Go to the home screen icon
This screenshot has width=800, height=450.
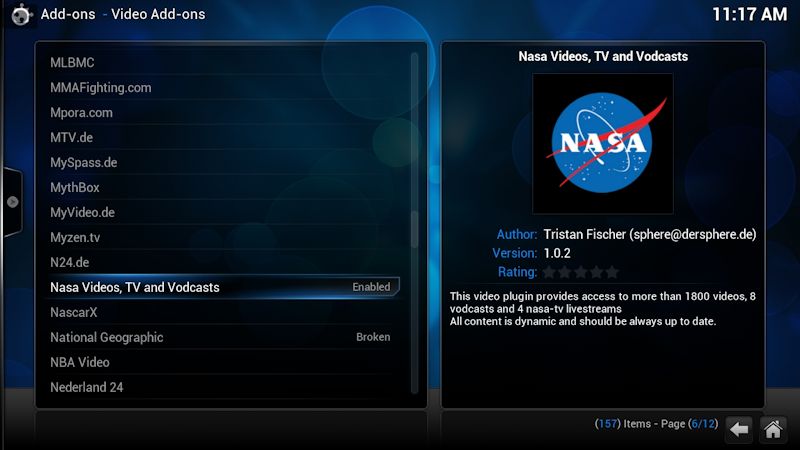coord(773,430)
